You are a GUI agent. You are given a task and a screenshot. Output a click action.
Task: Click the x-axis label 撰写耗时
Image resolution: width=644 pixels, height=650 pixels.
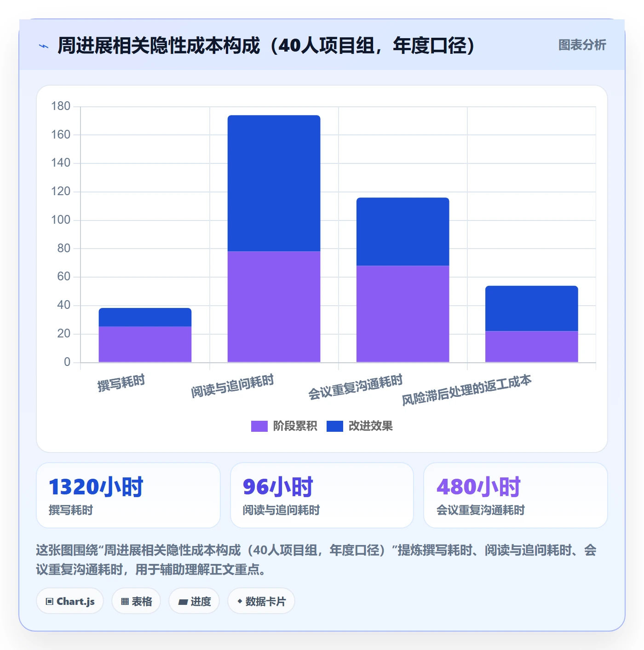tap(121, 383)
